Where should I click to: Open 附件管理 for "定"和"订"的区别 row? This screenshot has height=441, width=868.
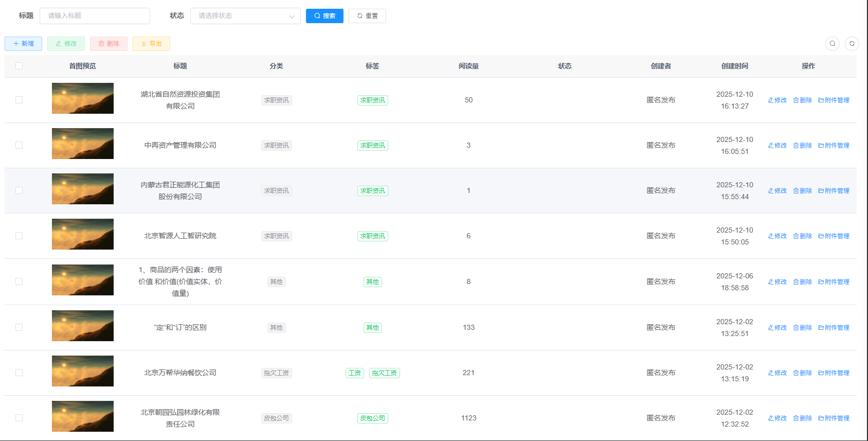[x=834, y=328]
